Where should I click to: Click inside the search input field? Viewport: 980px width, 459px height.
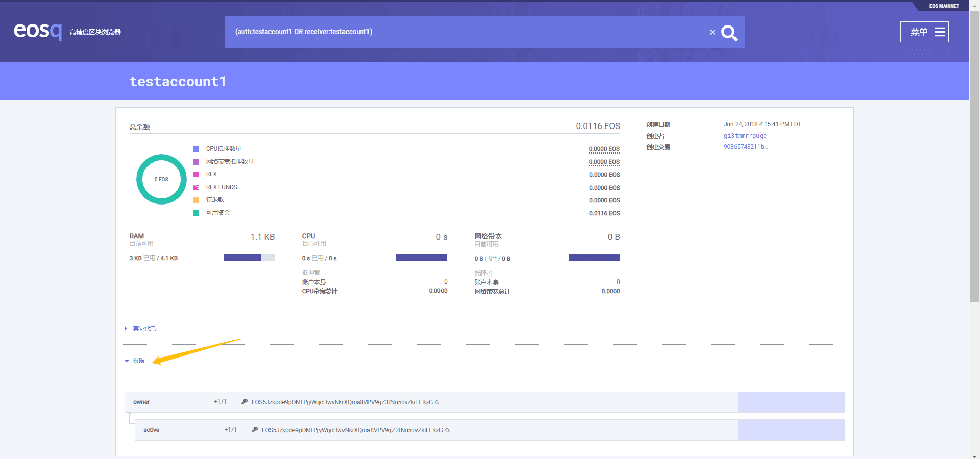(459, 32)
